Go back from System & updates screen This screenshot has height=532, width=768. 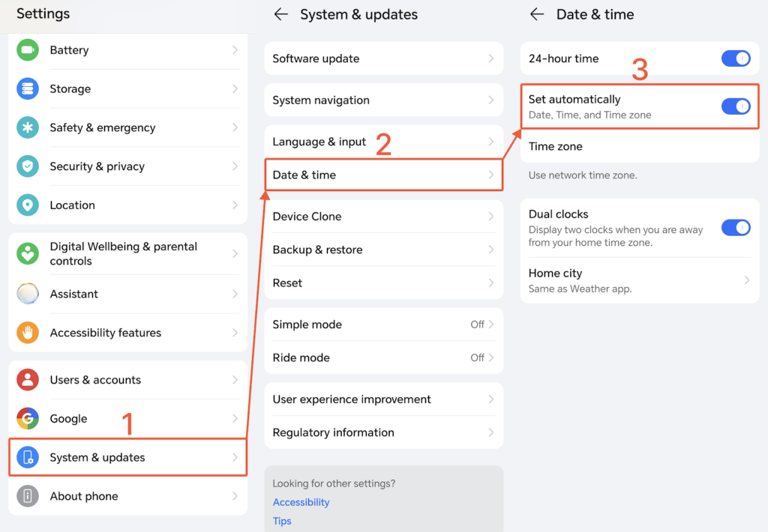pyautogui.click(x=281, y=14)
